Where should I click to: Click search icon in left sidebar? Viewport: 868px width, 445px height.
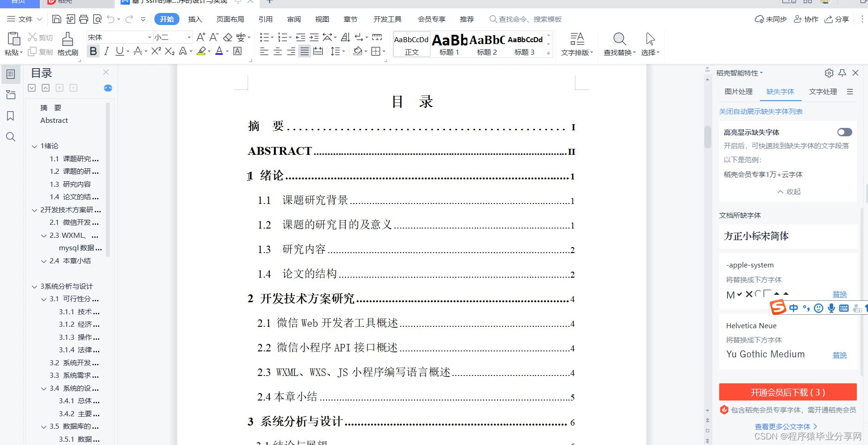click(x=11, y=137)
